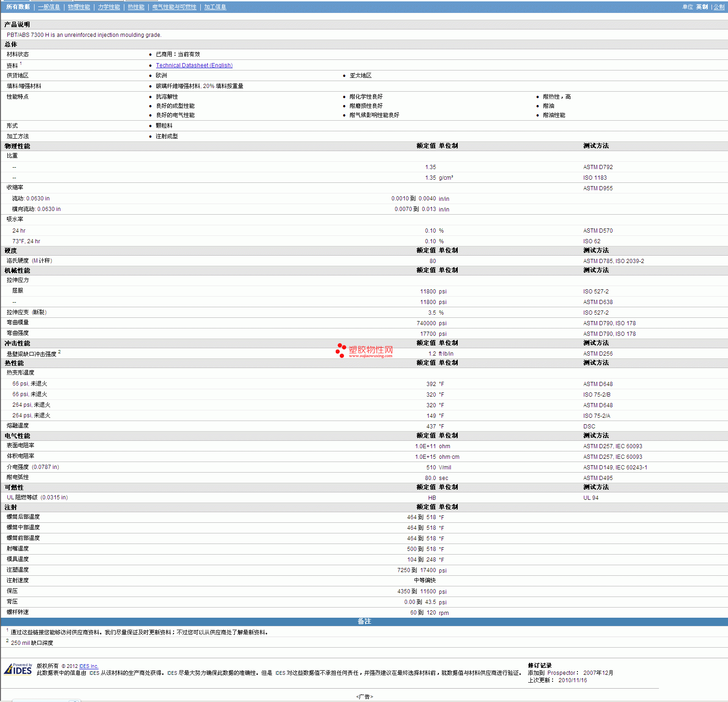Switch to the 加工信息 tab

[x=215, y=7]
